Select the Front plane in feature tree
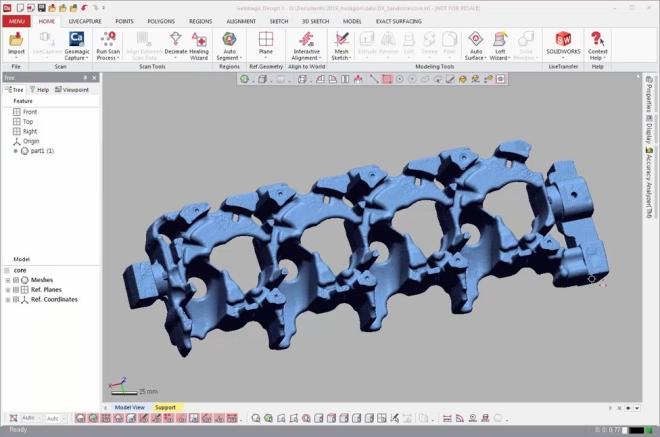The height and width of the screenshot is (437, 660). tap(30, 112)
